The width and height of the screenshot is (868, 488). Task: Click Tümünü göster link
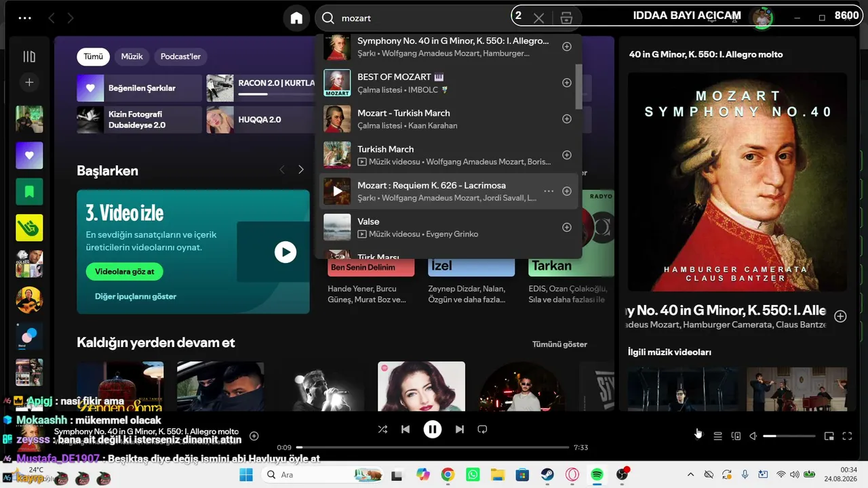click(x=559, y=344)
